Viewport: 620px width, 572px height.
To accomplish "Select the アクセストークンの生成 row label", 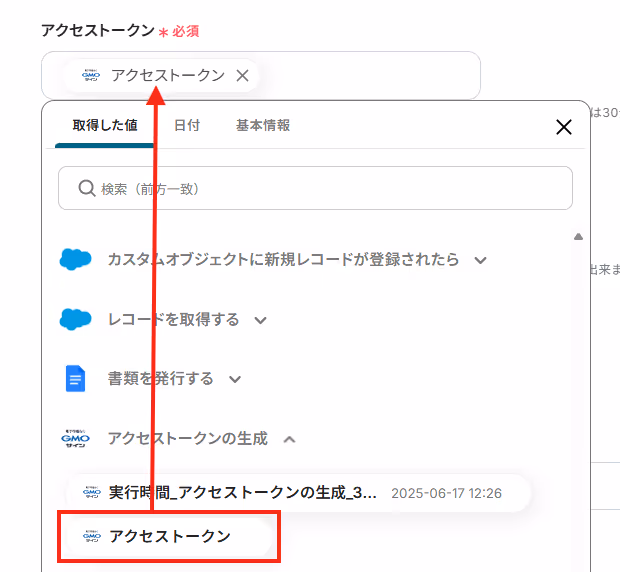I will [x=188, y=438].
